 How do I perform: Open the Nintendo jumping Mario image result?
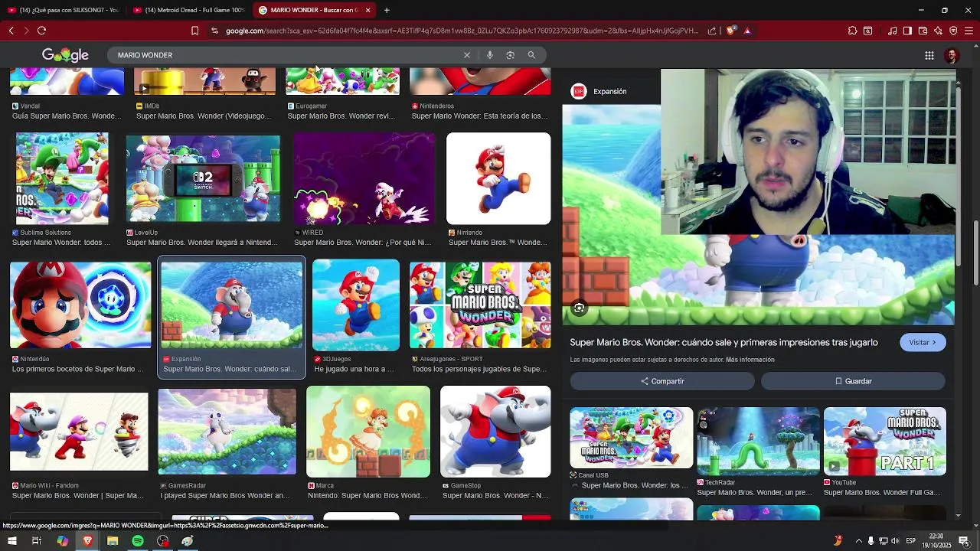click(x=498, y=178)
